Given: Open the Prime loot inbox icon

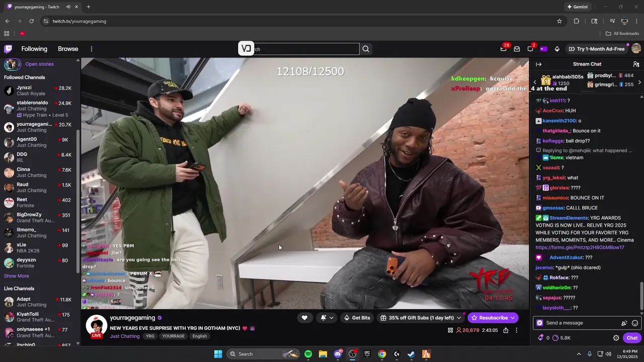Looking at the screenshot, I should click(x=504, y=49).
